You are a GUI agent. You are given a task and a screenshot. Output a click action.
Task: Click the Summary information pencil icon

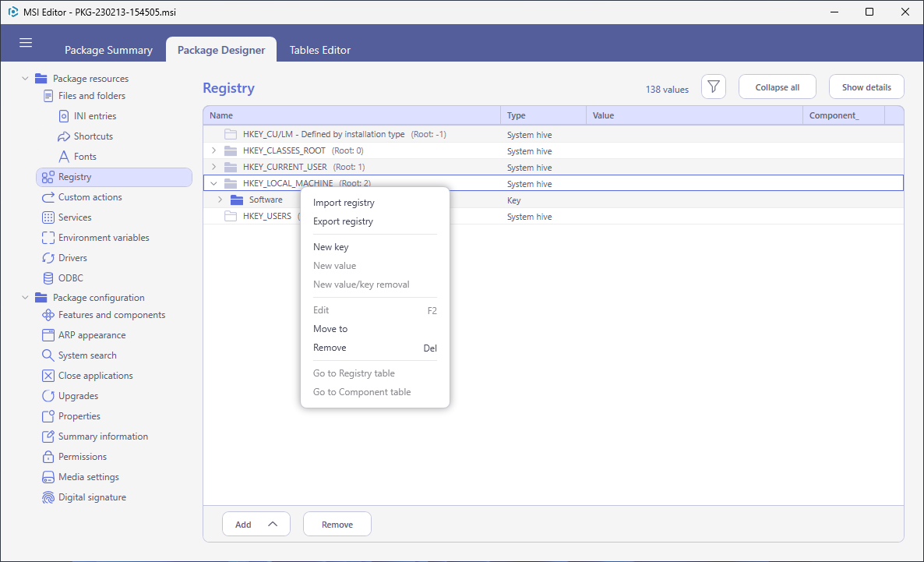point(48,437)
